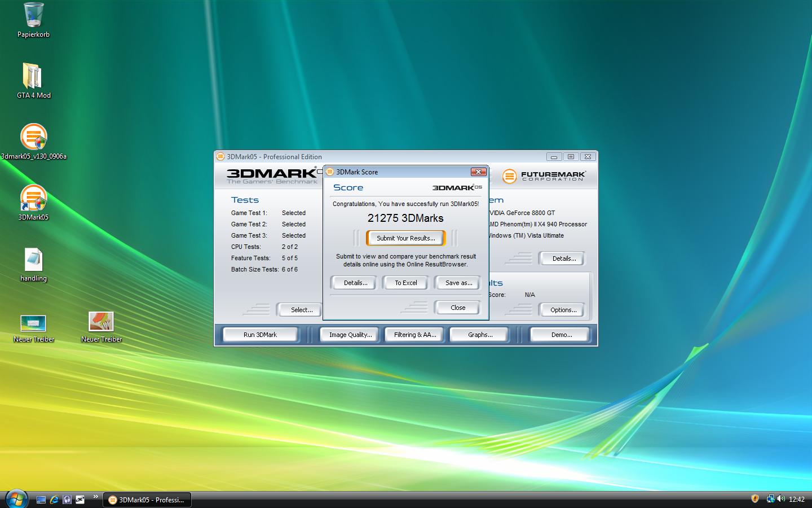Image resolution: width=812 pixels, height=508 pixels.
Task: Click the Save as... button
Action: pos(458,283)
